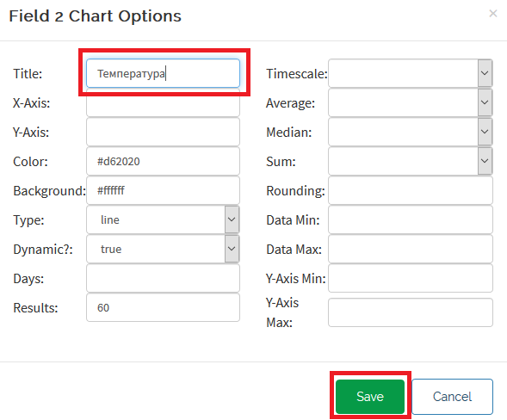
Task: Open the Median dropdown arrow
Action: coord(485,132)
